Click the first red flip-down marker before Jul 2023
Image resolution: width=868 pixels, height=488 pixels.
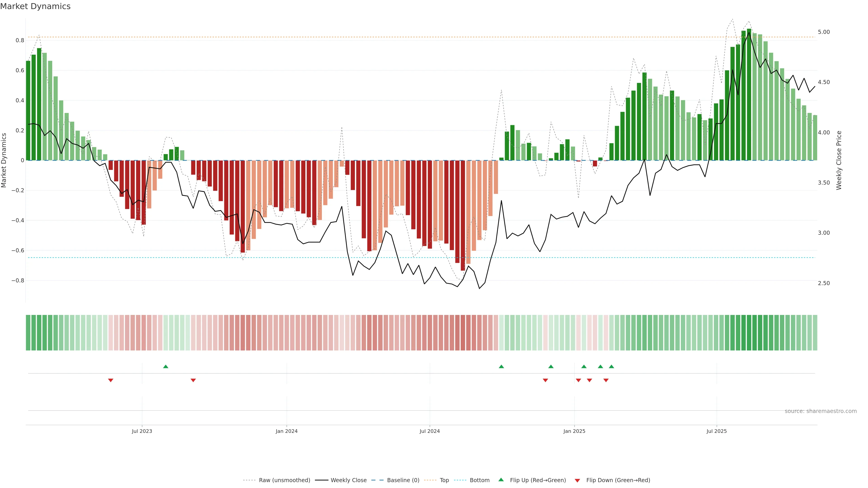(x=111, y=380)
